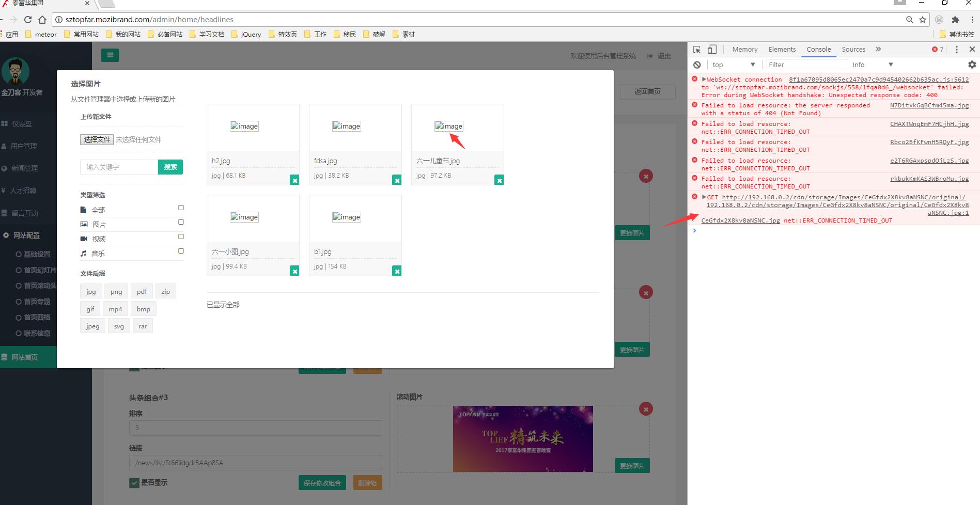Delete b1.jpg with green x icon
The image size is (980, 505).
[x=397, y=271]
